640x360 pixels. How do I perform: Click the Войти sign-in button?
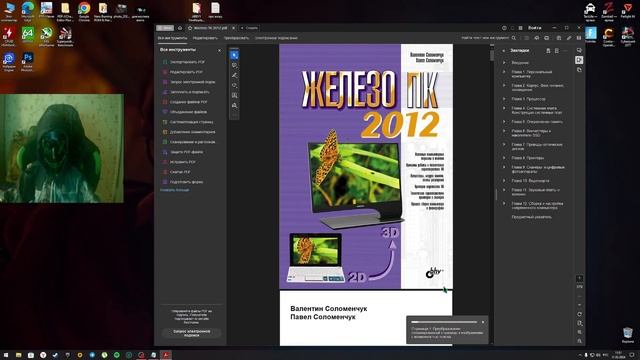pyautogui.click(x=535, y=28)
